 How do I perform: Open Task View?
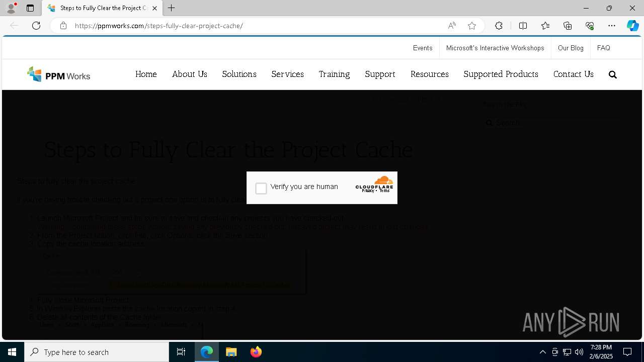[x=181, y=352]
